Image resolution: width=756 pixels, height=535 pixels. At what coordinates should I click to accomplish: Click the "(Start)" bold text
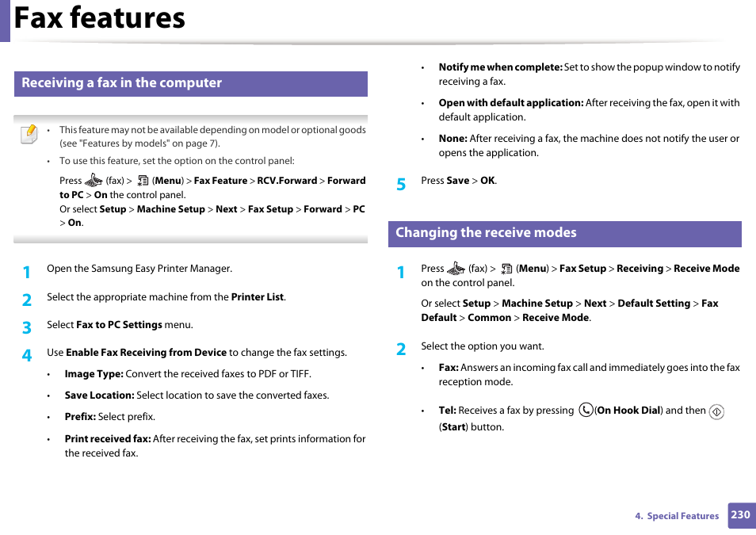(x=454, y=427)
